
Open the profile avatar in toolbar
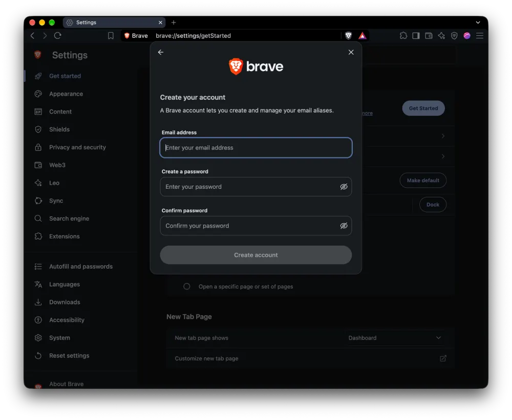coord(467,36)
